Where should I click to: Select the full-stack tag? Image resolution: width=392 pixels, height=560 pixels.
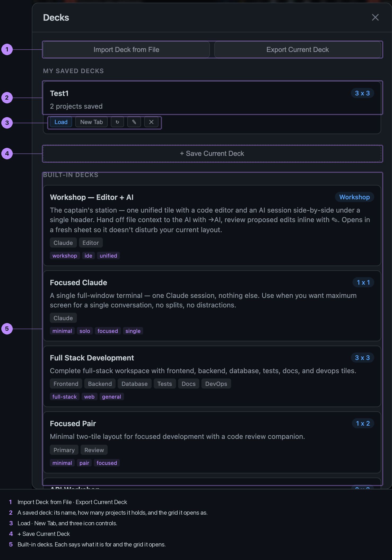click(x=65, y=397)
